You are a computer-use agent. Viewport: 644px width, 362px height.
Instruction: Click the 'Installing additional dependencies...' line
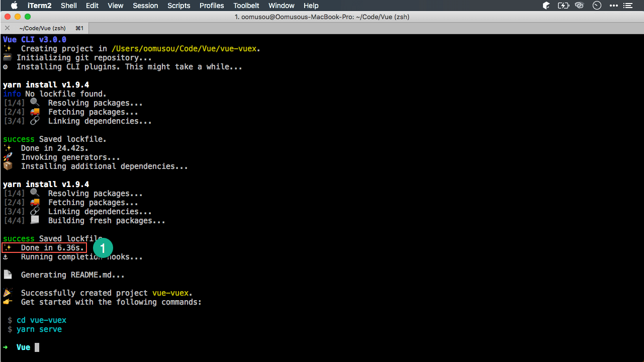click(96, 166)
